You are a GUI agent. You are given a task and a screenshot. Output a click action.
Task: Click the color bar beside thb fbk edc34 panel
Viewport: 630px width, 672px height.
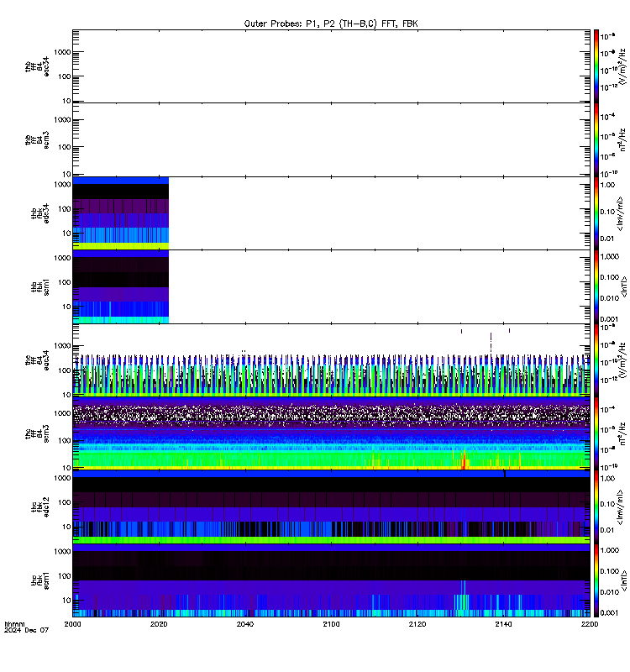[x=596, y=213]
